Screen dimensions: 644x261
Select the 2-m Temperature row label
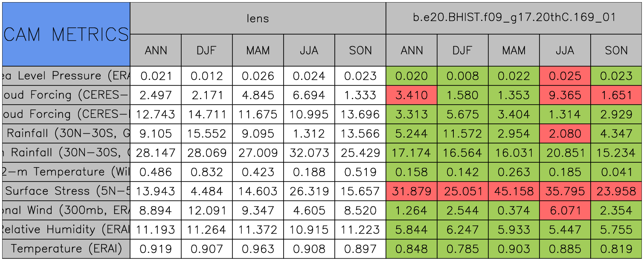pyautogui.click(x=66, y=172)
